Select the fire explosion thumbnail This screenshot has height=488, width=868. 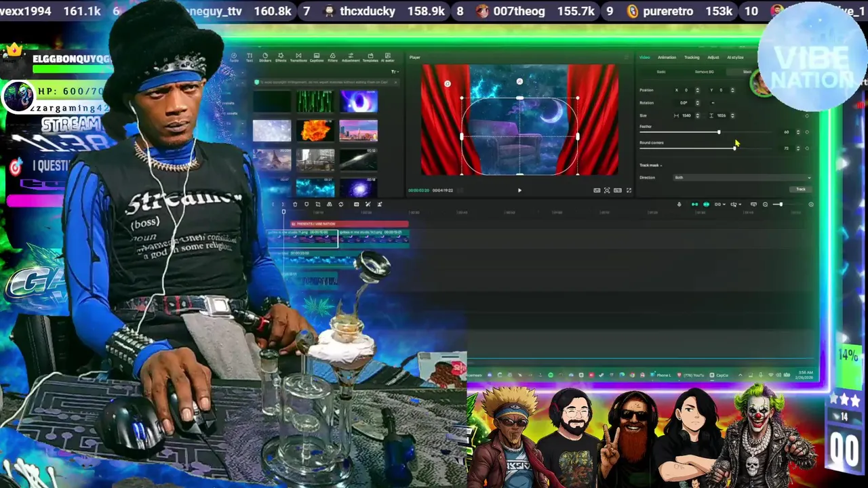point(315,130)
